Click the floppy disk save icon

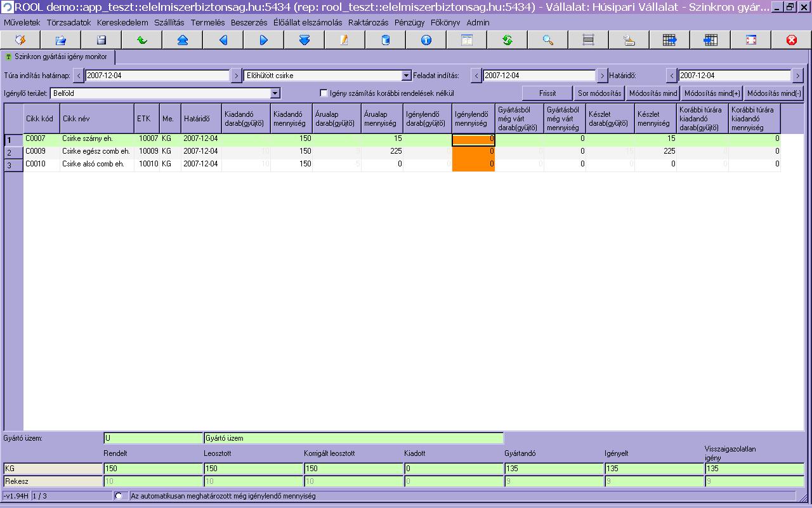pyautogui.click(x=101, y=40)
